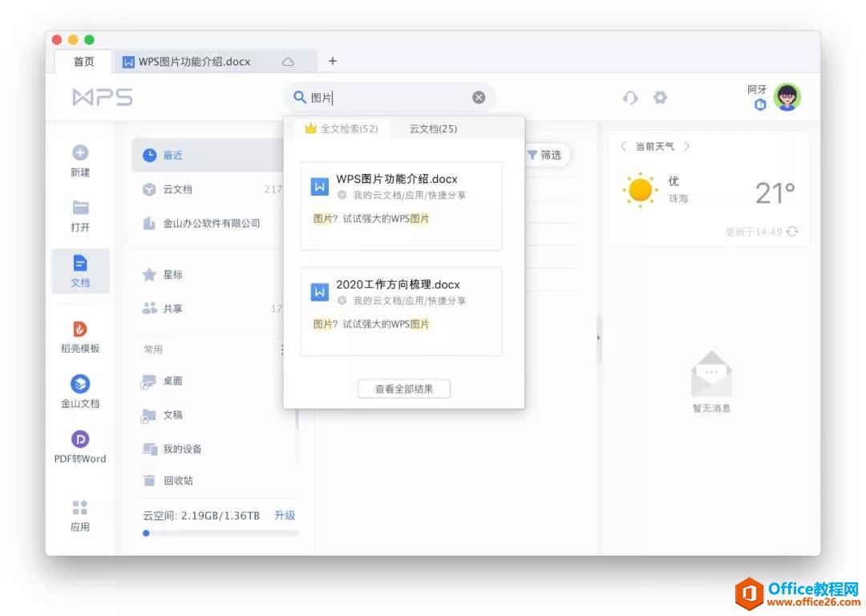Viewport: 866px width, 616px height.
Task: Click the search magnifier icon
Action: pyautogui.click(x=299, y=97)
